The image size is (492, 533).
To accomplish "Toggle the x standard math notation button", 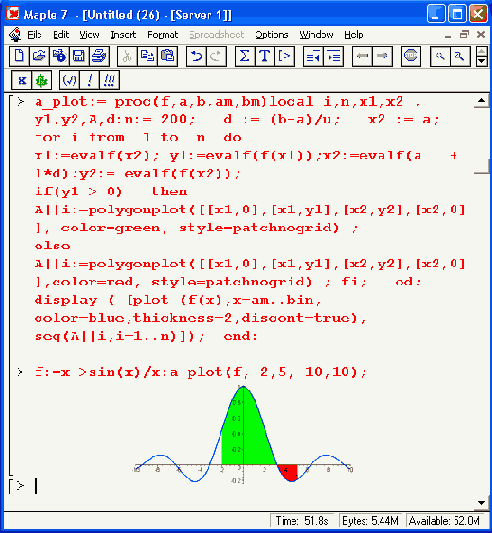I will pyautogui.click(x=21, y=81).
